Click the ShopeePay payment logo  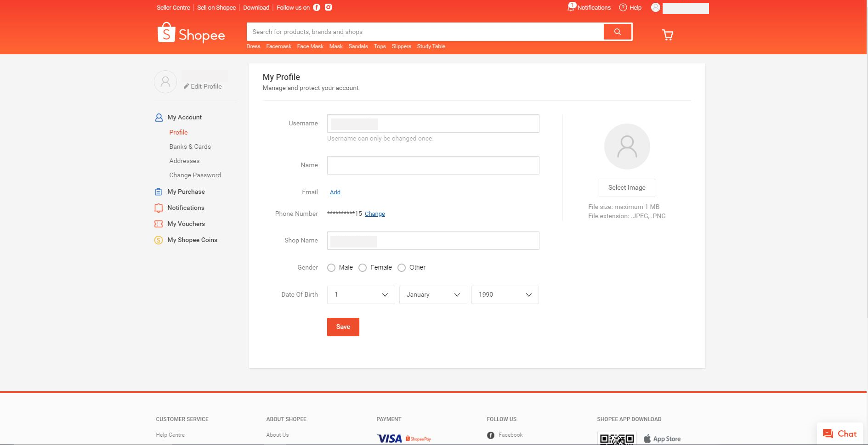pos(419,439)
